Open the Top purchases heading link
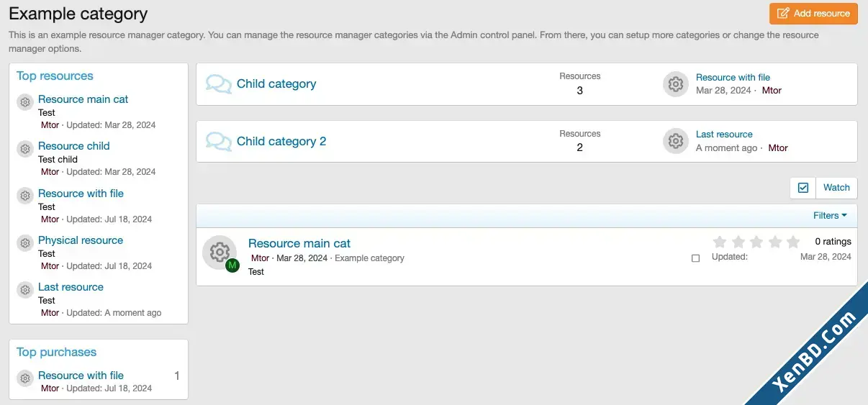 coord(56,352)
